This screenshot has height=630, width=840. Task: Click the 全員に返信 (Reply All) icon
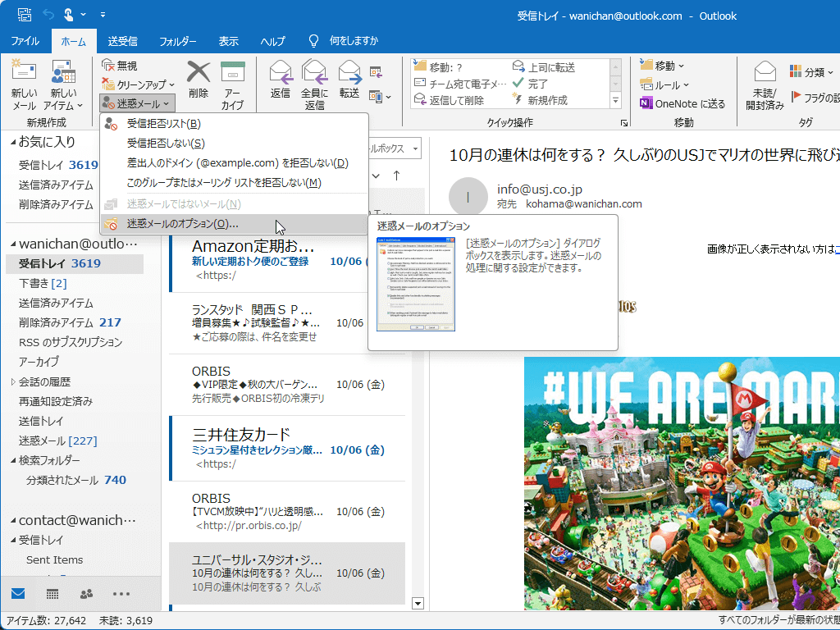[x=314, y=72]
